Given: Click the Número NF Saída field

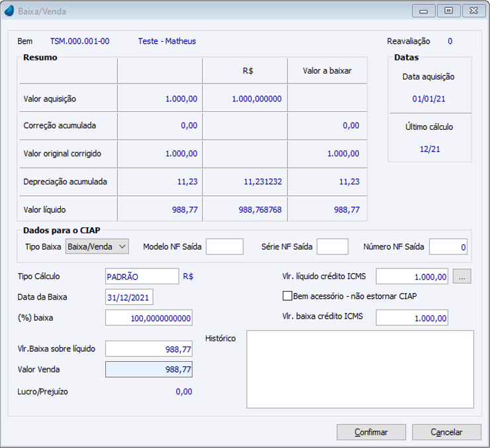Looking at the screenshot, I should tap(448, 247).
